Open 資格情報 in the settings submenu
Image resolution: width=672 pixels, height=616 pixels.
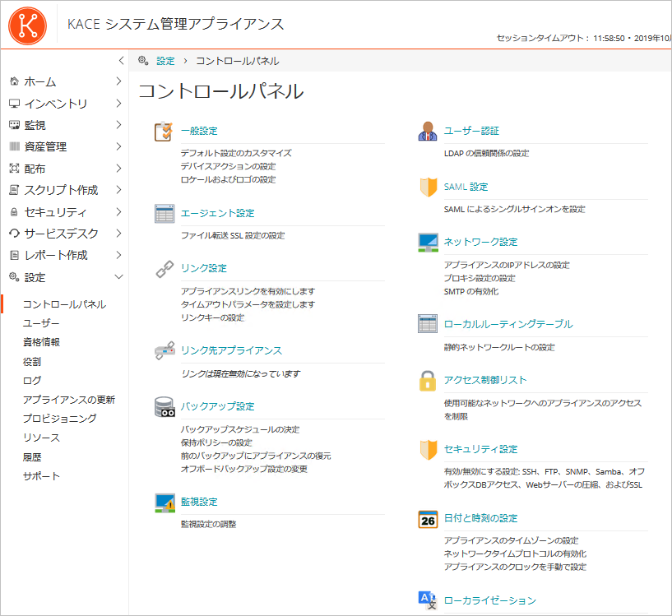pos(42,342)
